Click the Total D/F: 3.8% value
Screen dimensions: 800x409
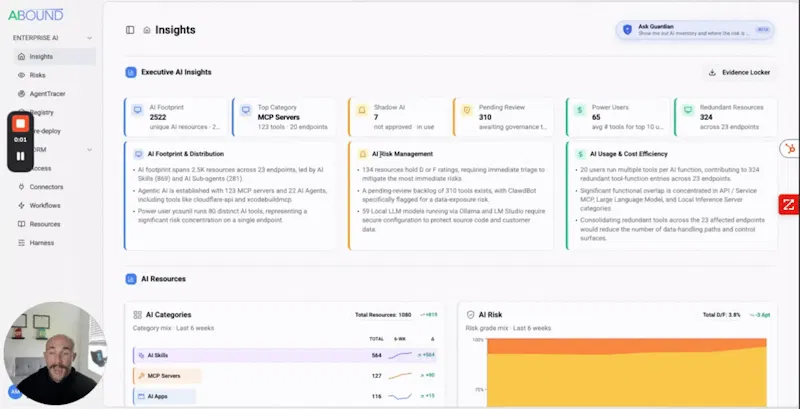(x=721, y=315)
